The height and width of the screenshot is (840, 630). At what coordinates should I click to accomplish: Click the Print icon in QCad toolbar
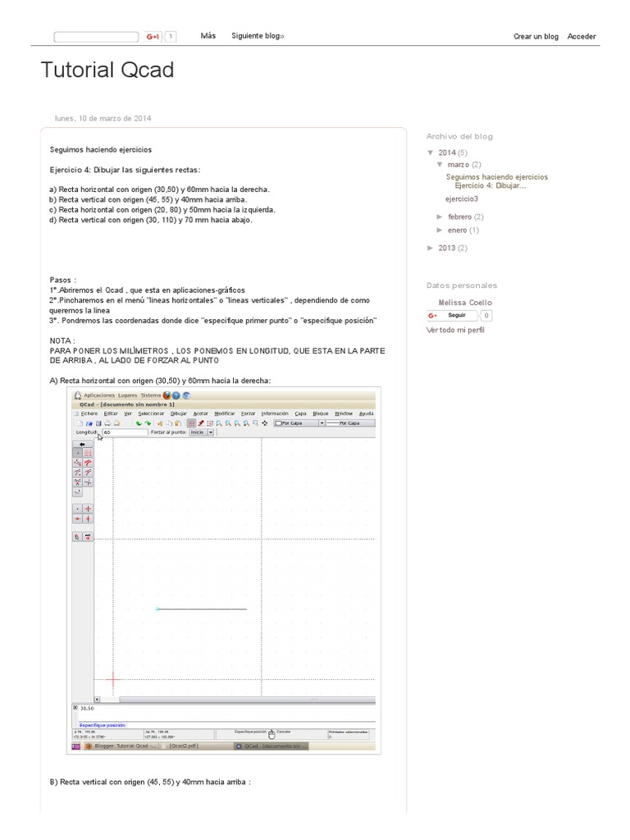[x=107, y=423]
